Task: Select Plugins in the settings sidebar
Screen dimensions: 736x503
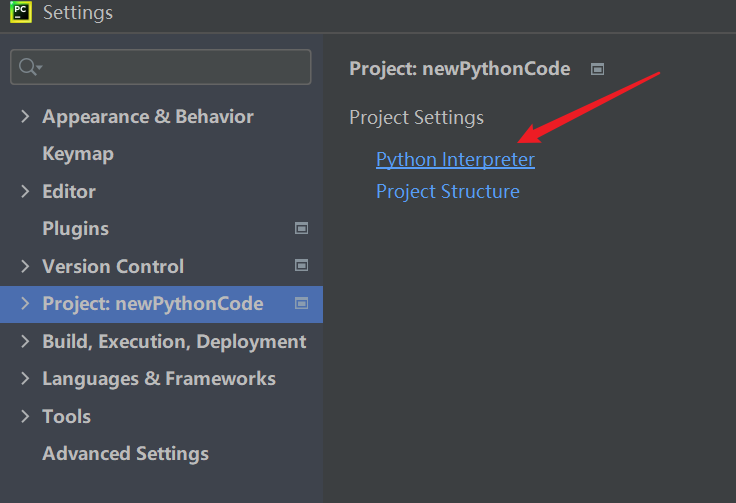Action: [75, 228]
